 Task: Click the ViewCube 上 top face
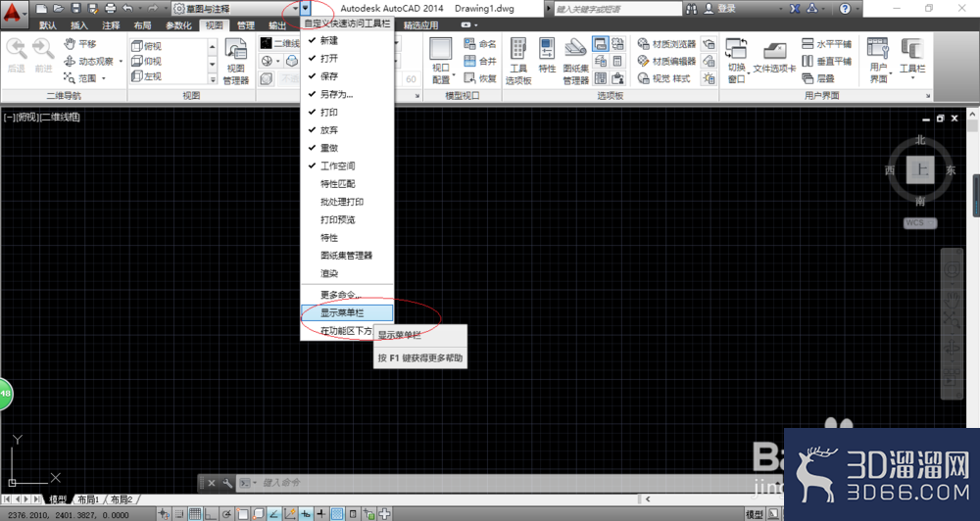click(920, 169)
